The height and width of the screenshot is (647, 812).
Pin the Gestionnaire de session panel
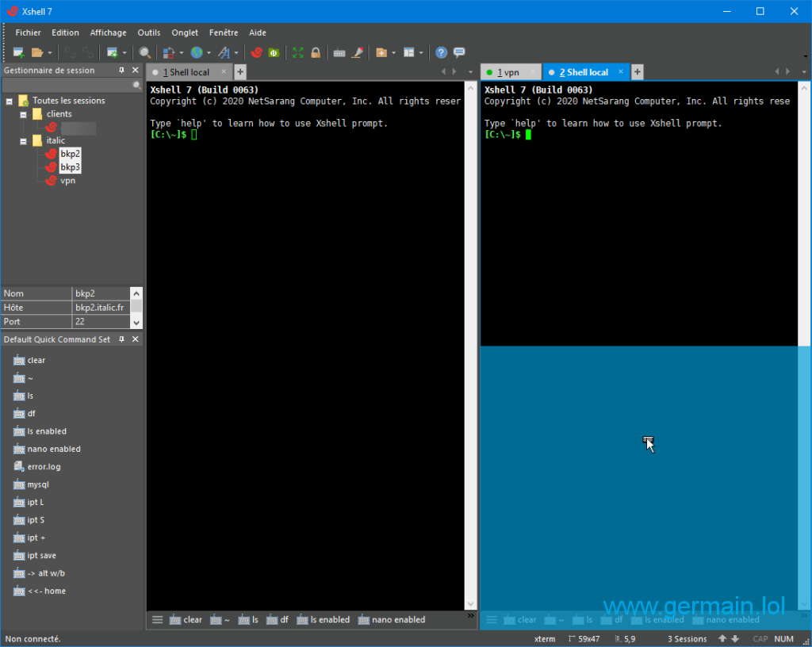coord(122,71)
